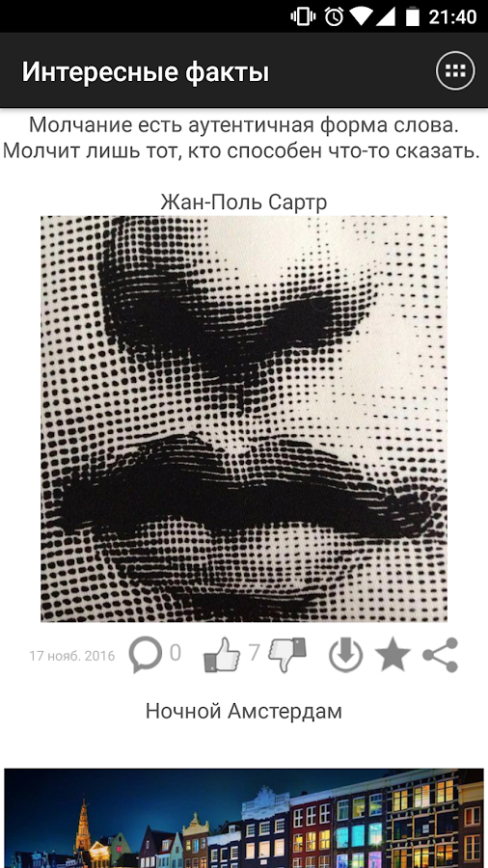
Task: Tap the Sartre quote about silence
Action: tap(241, 138)
